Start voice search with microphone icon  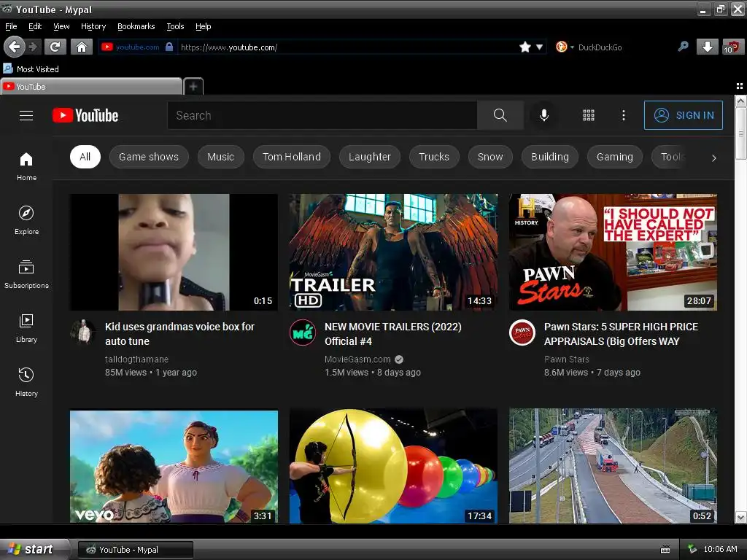[x=544, y=115]
